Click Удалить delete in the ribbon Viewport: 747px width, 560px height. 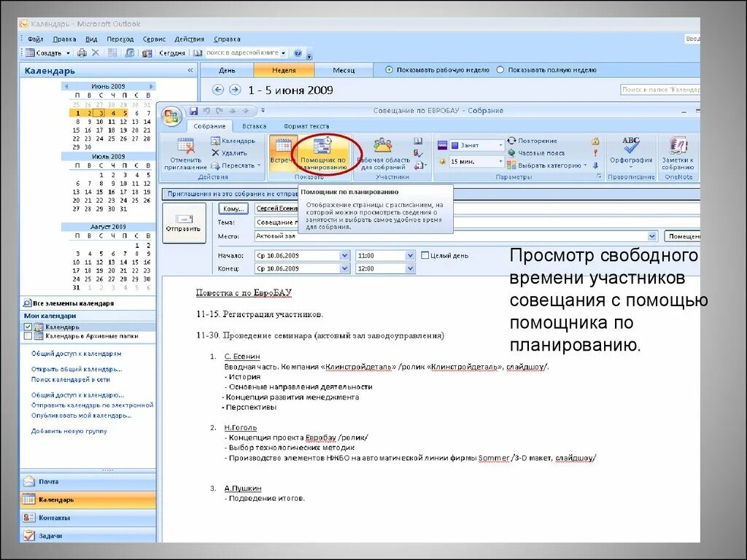pos(229,153)
